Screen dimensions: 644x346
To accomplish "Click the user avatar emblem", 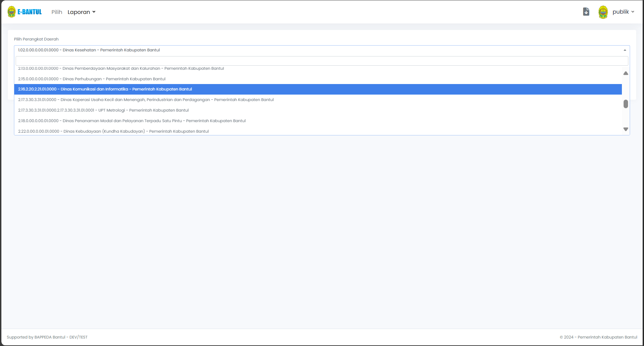I will tap(603, 12).
